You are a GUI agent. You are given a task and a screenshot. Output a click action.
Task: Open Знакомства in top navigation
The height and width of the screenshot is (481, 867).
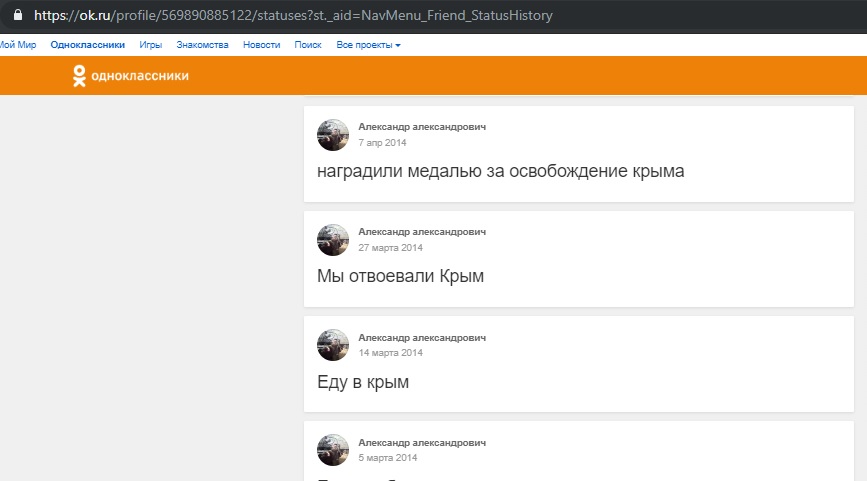click(x=202, y=45)
